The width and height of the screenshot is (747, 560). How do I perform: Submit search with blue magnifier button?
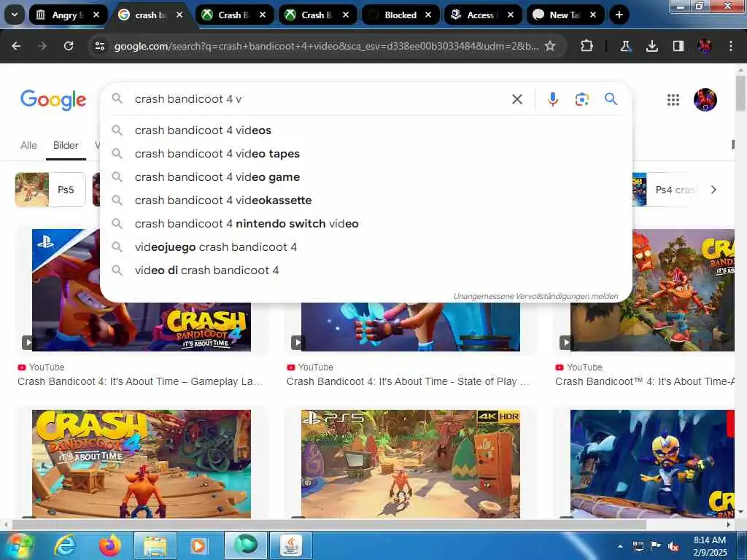coord(611,99)
